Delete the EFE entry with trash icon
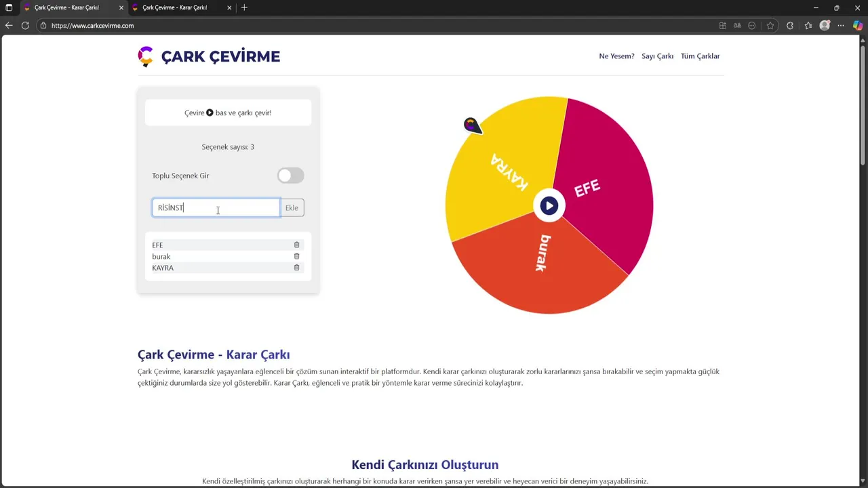This screenshot has width=868, height=488. 296,245
